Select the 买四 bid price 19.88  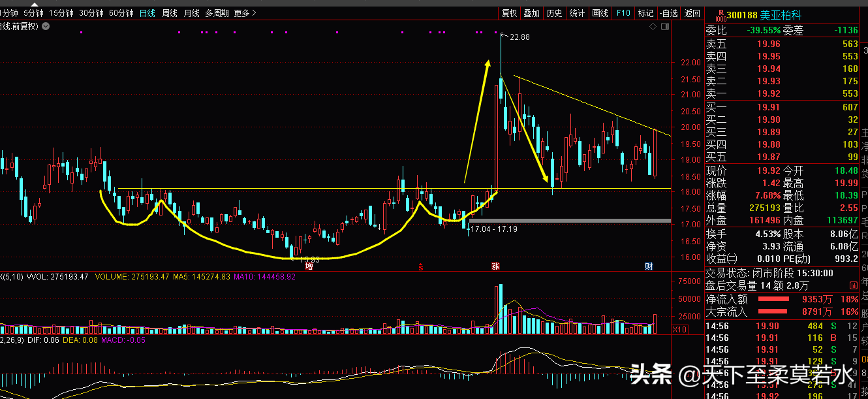768,145
